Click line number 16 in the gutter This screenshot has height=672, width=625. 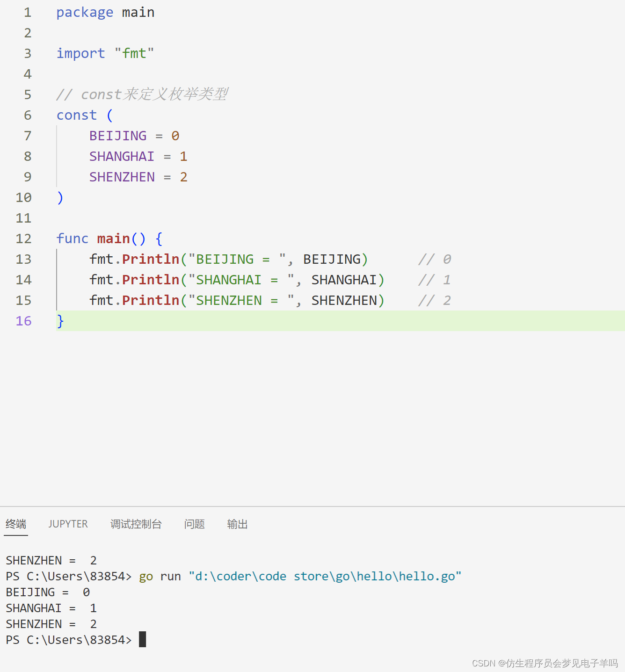[x=24, y=321]
